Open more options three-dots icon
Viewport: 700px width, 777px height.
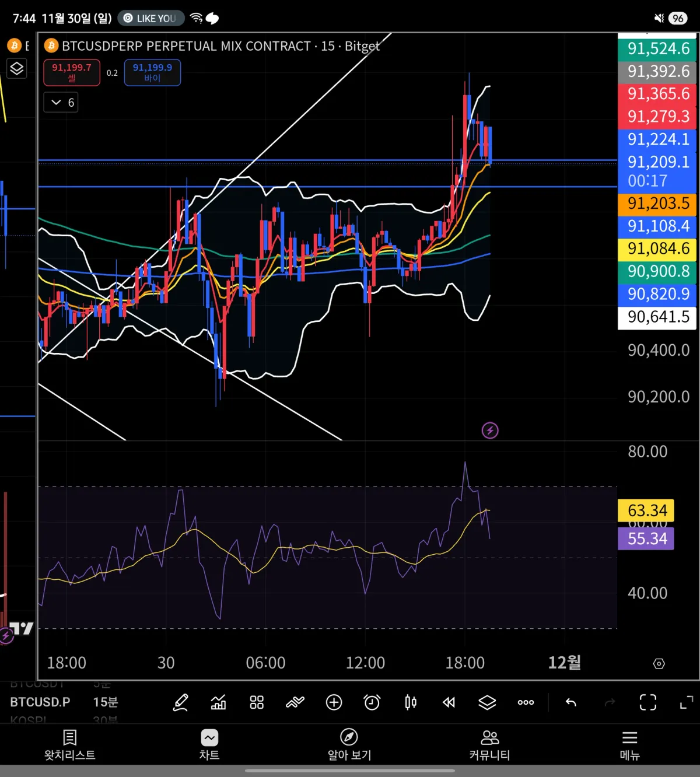[x=526, y=702]
